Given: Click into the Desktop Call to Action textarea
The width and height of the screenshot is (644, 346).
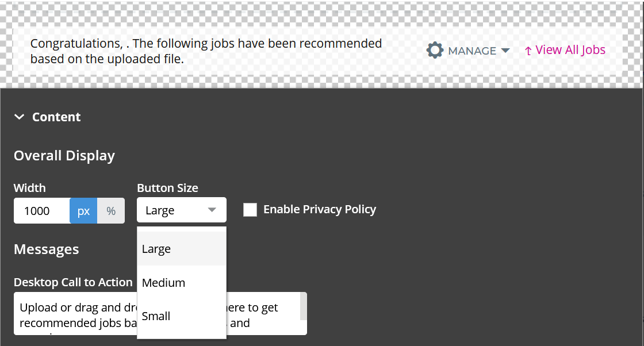Looking at the screenshot, I should pyautogui.click(x=160, y=314).
